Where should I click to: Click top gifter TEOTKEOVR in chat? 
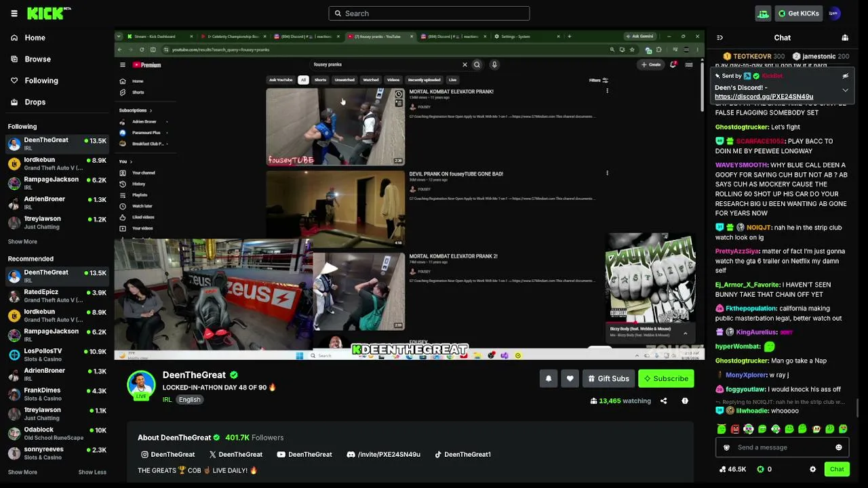pyautogui.click(x=752, y=57)
